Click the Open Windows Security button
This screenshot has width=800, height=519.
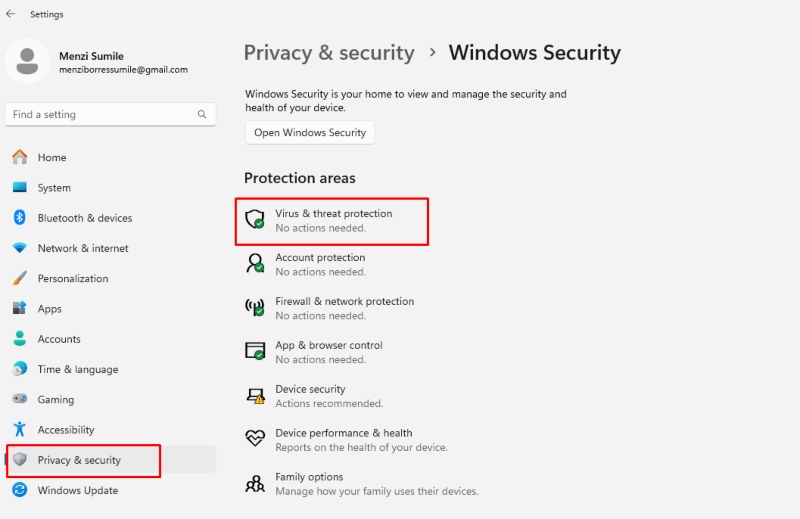(310, 133)
